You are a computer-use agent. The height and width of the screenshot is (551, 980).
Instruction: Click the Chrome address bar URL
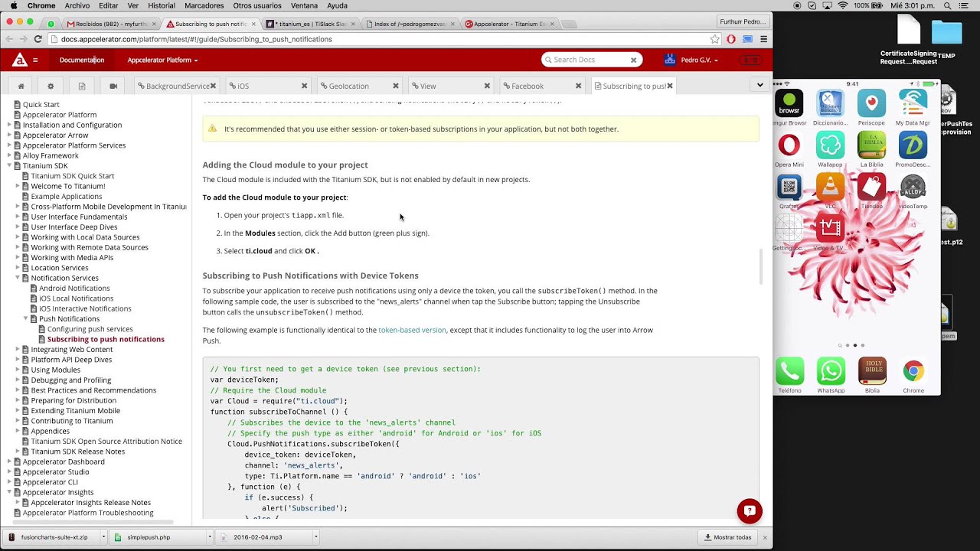[x=196, y=39]
